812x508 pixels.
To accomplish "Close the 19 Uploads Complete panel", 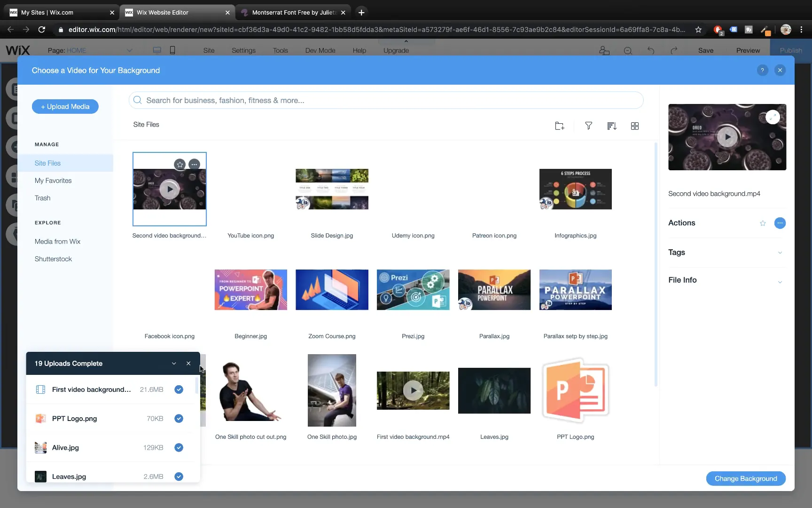I will click(188, 364).
